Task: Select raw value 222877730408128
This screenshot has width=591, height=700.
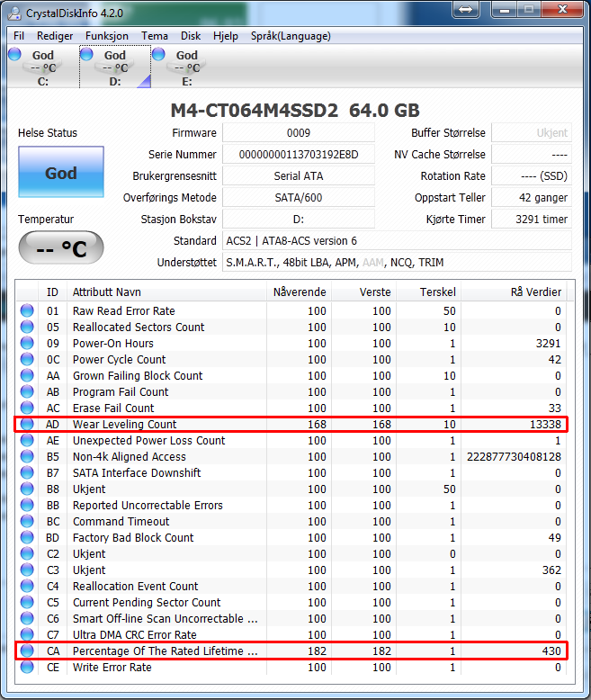Action: (514, 457)
